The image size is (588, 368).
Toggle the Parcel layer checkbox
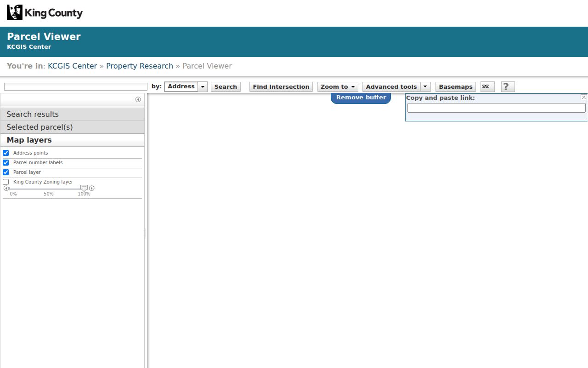coord(6,172)
